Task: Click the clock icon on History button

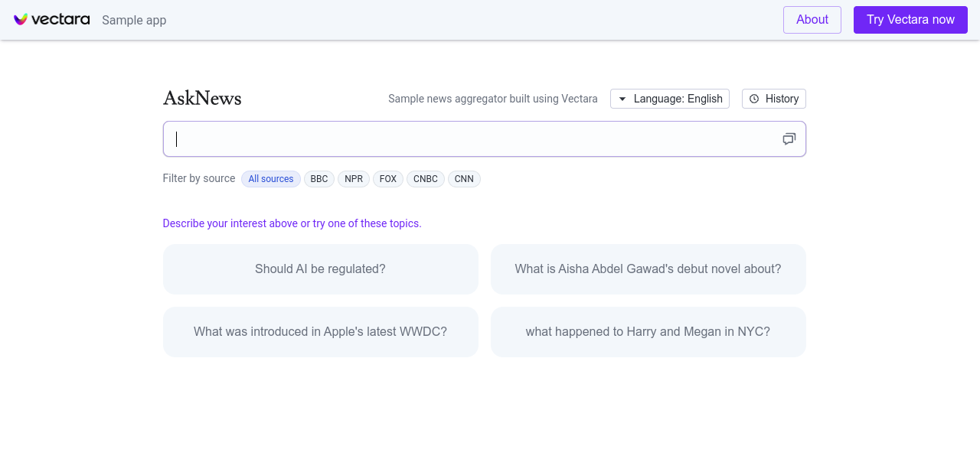Action: click(754, 99)
